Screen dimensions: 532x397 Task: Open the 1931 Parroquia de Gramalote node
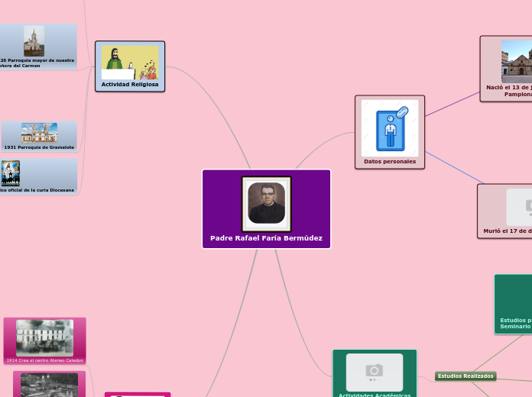[39, 137]
